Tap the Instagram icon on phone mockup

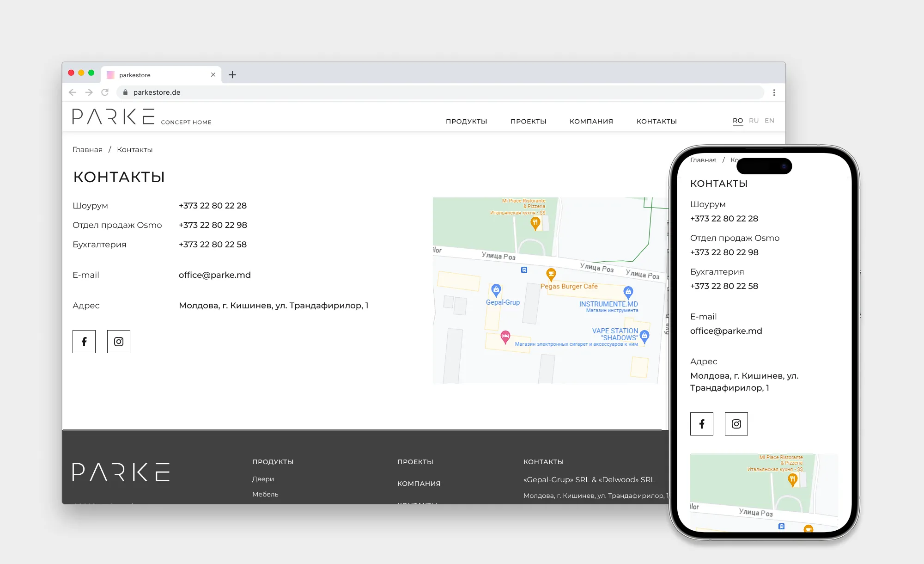(x=736, y=424)
